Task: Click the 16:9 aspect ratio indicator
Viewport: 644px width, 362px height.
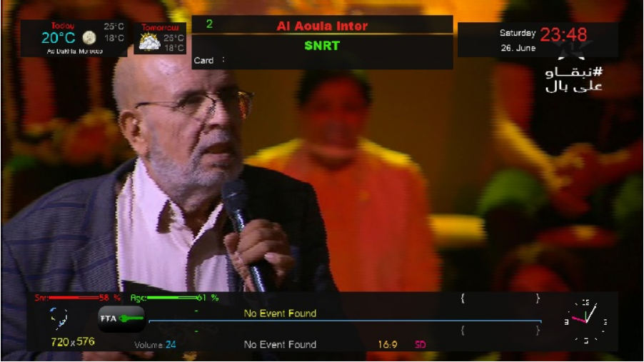Action: tap(387, 345)
